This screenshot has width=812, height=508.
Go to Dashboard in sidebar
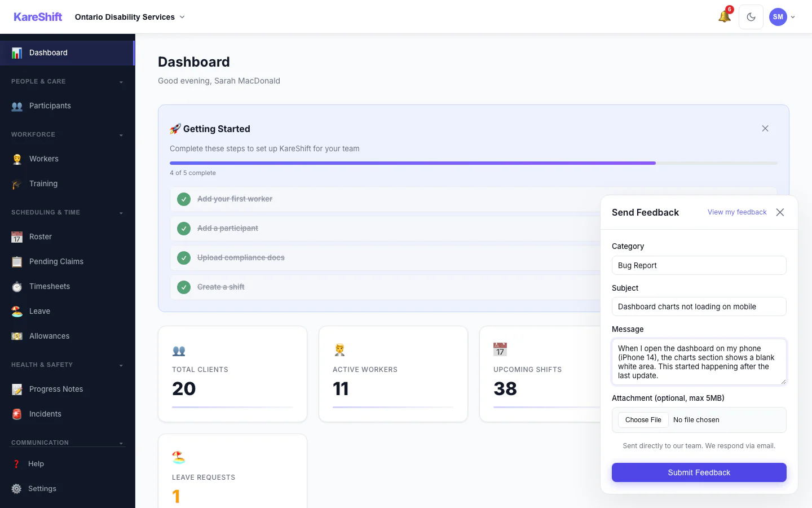point(67,53)
